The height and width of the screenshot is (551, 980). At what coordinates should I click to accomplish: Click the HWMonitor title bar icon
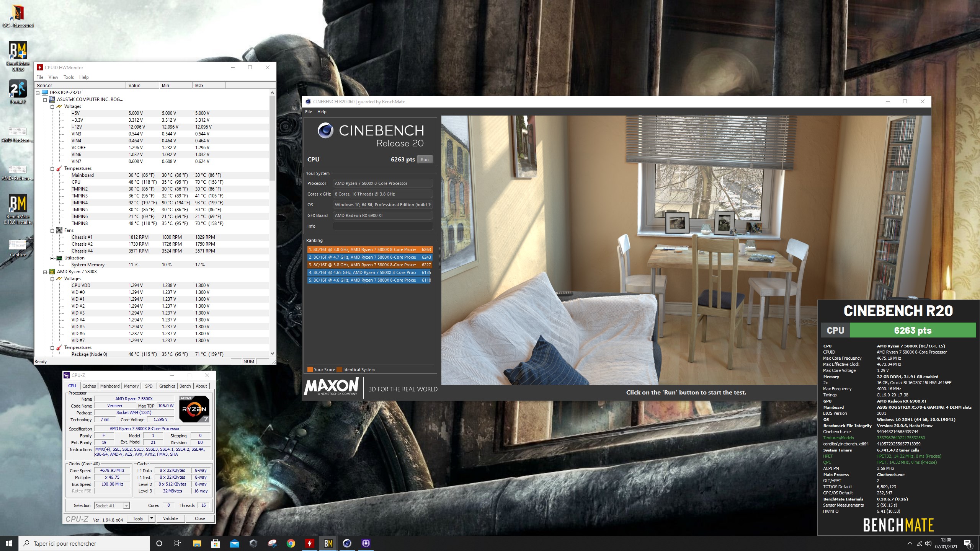coord(40,67)
